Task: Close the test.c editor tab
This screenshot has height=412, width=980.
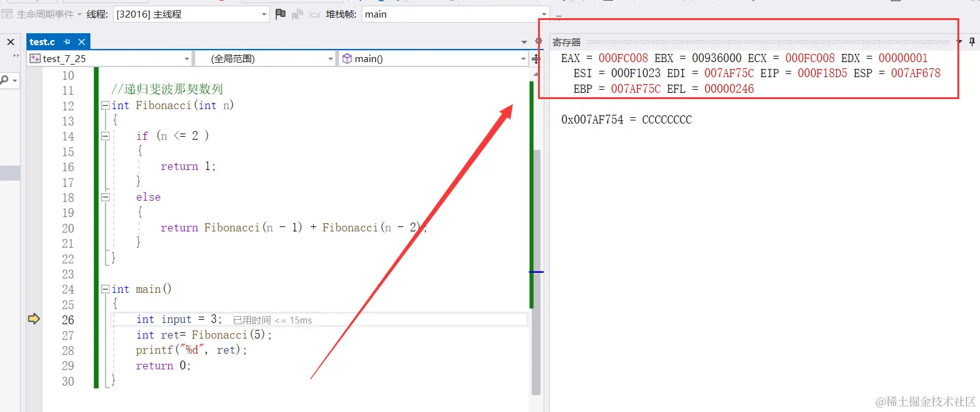Action: tap(82, 42)
